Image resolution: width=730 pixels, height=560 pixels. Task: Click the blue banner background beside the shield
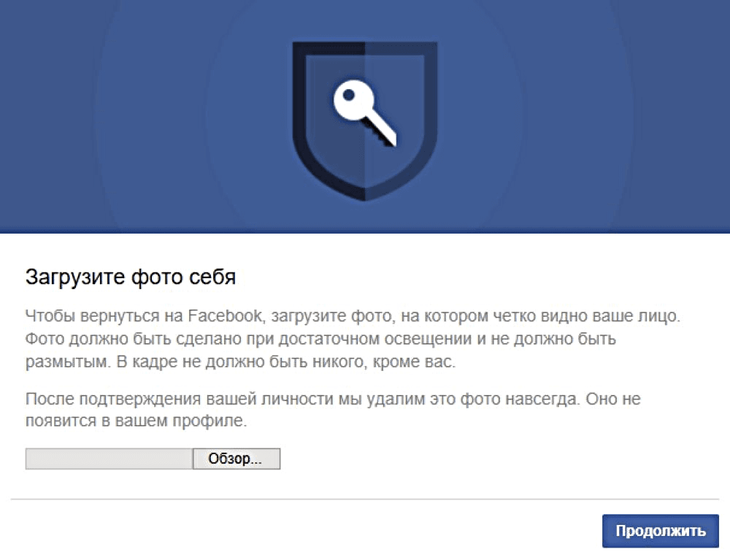(x=139, y=116)
